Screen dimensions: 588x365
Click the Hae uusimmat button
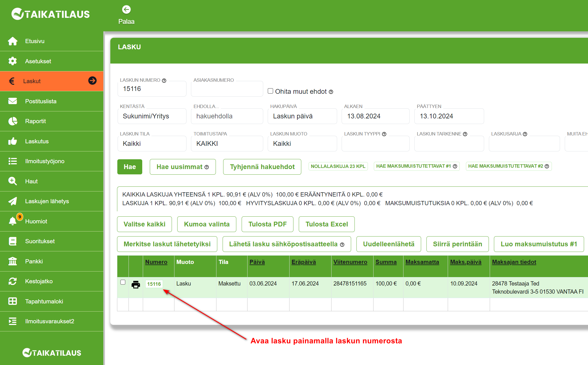(183, 167)
